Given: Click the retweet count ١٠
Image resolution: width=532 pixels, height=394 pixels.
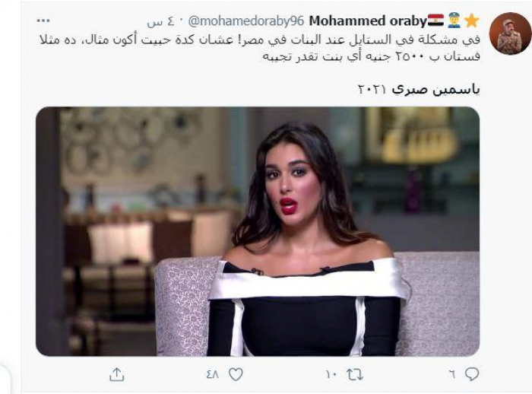Looking at the screenshot, I should [x=331, y=375].
